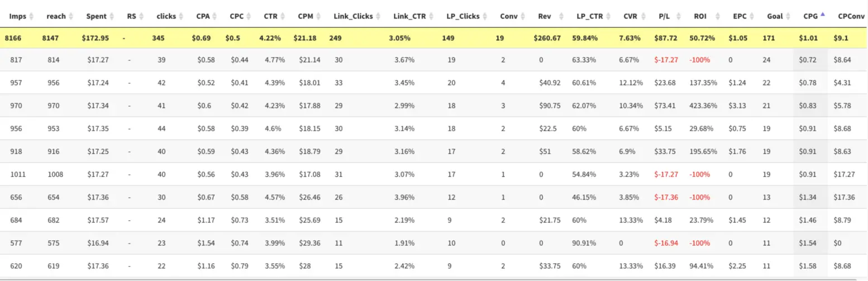This screenshot has width=868, height=281.
Task: Sort the table by reach column header
Action: click(56, 17)
